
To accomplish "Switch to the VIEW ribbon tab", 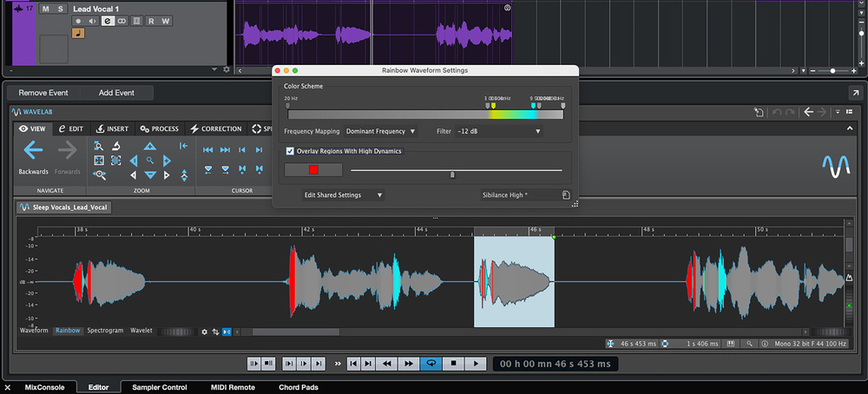I will coord(33,129).
